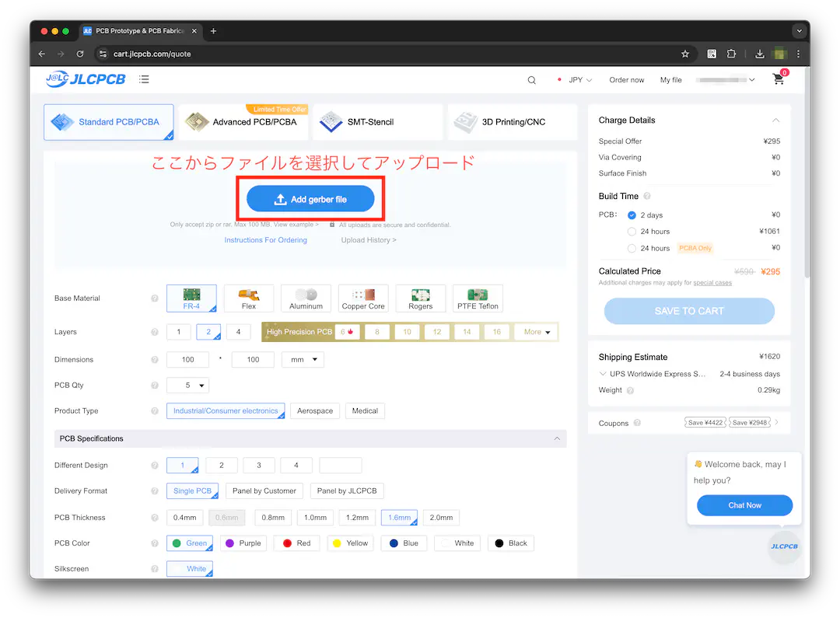The width and height of the screenshot is (840, 618).
Task: Open the hamburger menu icon beside the logo
Action: click(144, 79)
